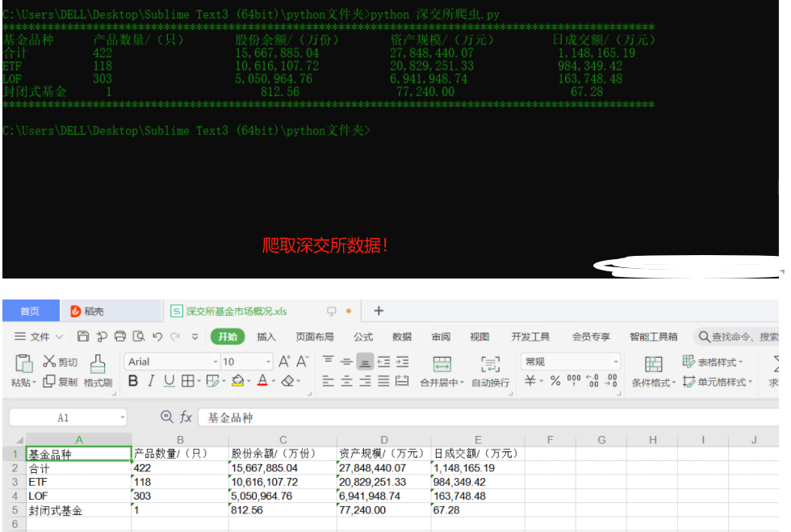Toggle align text right
The image size is (791, 532).
(x=365, y=381)
